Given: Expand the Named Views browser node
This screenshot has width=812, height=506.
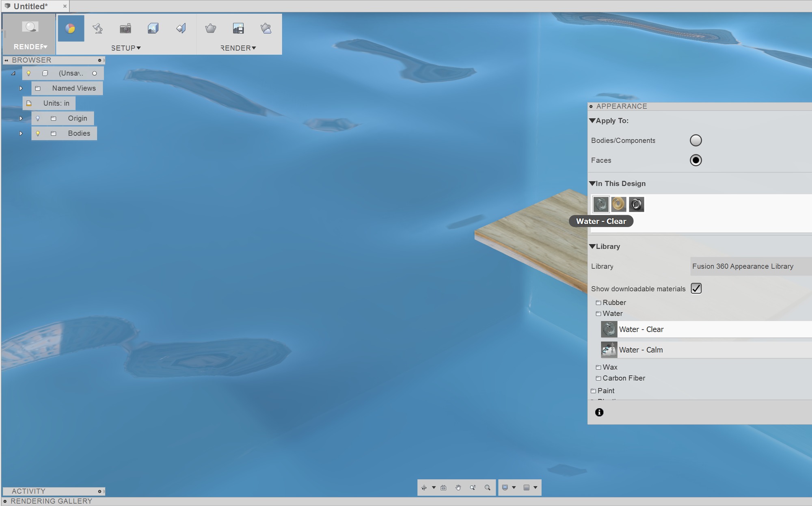Looking at the screenshot, I should (21, 88).
